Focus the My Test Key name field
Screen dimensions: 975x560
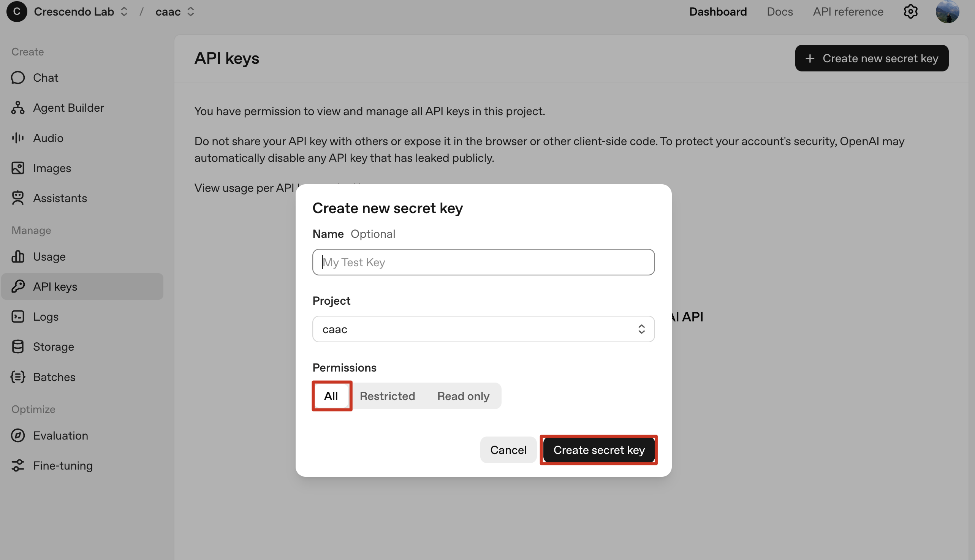[x=483, y=262]
